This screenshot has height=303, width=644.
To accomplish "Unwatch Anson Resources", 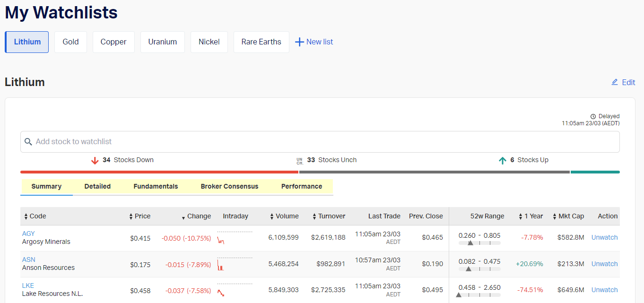I will point(604,264).
